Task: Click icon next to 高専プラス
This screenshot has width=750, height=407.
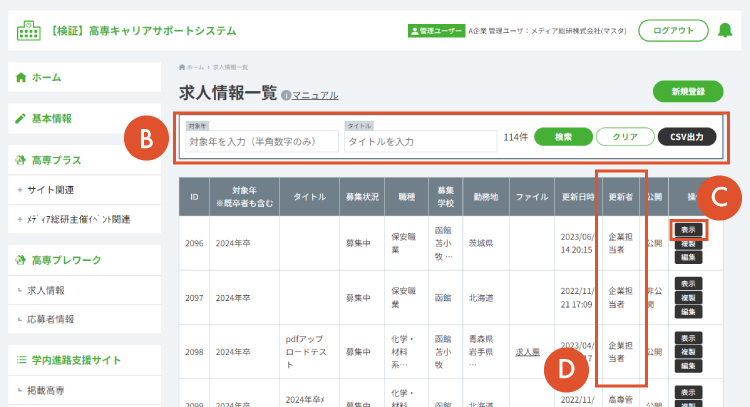Action: [21, 160]
